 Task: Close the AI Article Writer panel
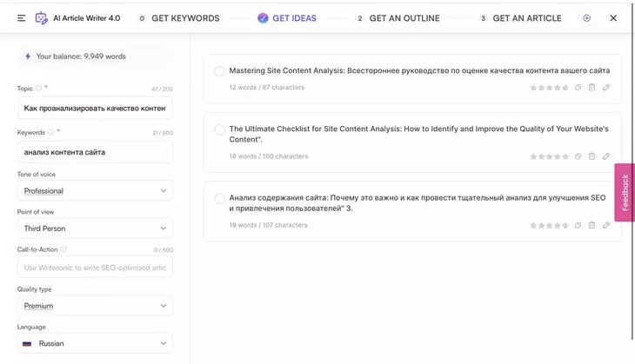click(x=613, y=18)
